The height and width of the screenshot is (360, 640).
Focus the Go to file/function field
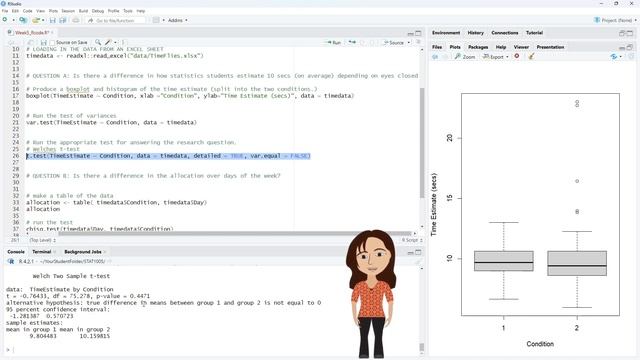116,20
